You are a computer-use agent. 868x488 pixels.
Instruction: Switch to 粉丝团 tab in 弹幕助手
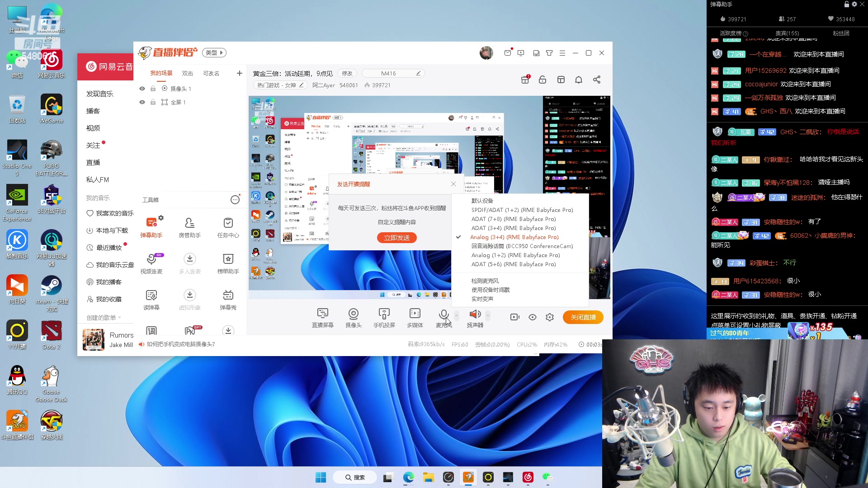coord(841,33)
